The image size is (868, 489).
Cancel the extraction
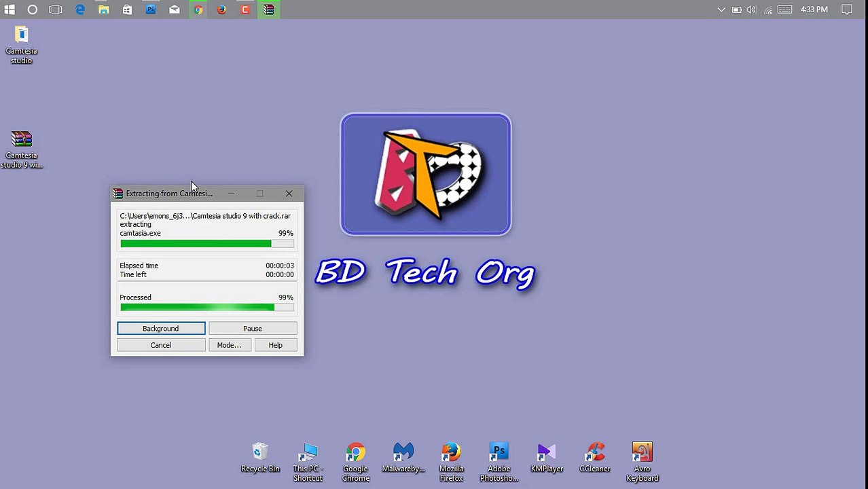point(161,345)
